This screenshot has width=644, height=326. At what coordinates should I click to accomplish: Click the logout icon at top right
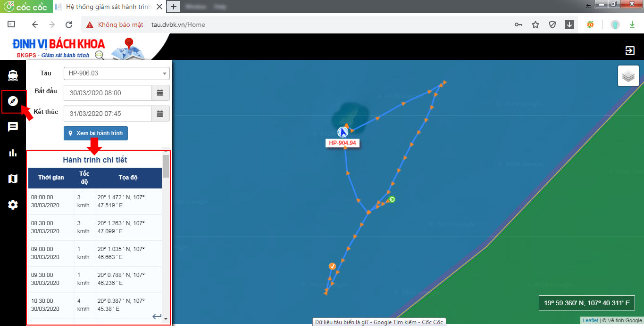[x=630, y=50]
